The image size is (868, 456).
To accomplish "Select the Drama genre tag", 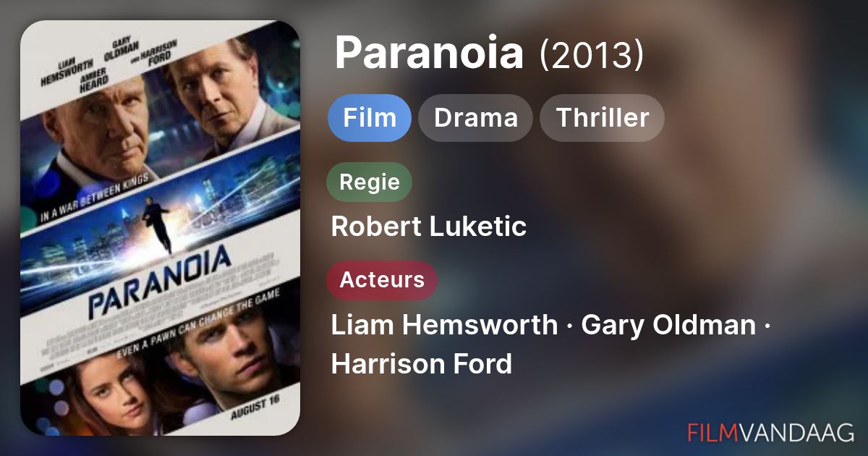I will tap(476, 117).
